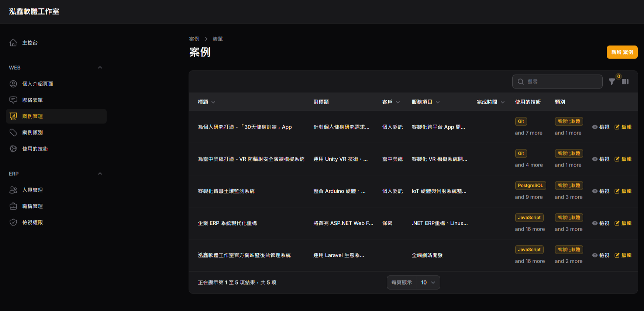644x311 pixels.
Task: Edit the 泓鑫軟體工作室官方網站 case
Action: pyautogui.click(x=623, y=255)
